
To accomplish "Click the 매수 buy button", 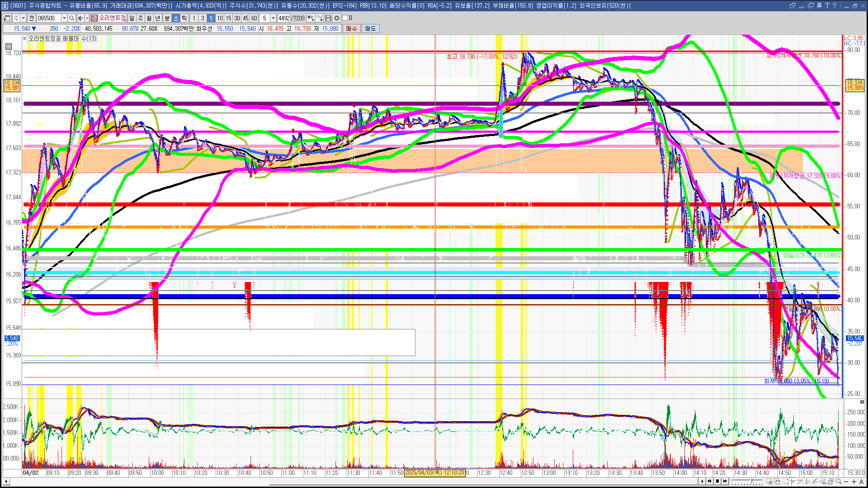I will click(351, 28).
